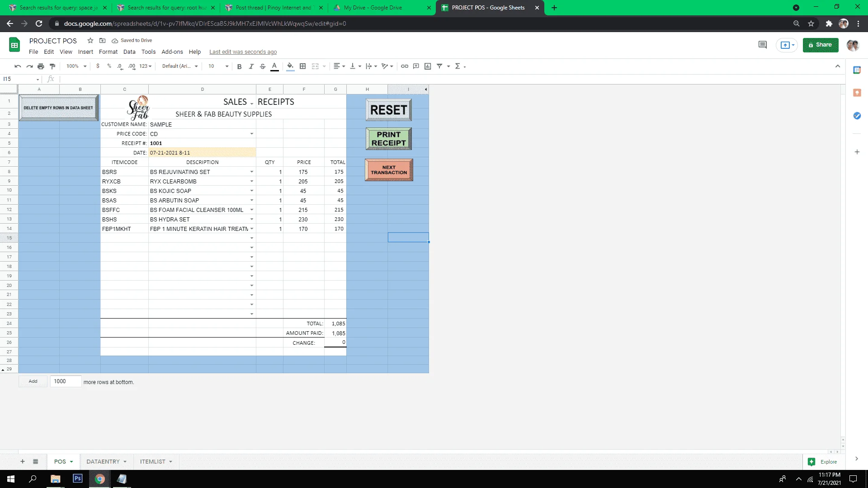Click the NEXT TRANSACTION button
Viewport: 868px width, 488px height.
(389, 169)
